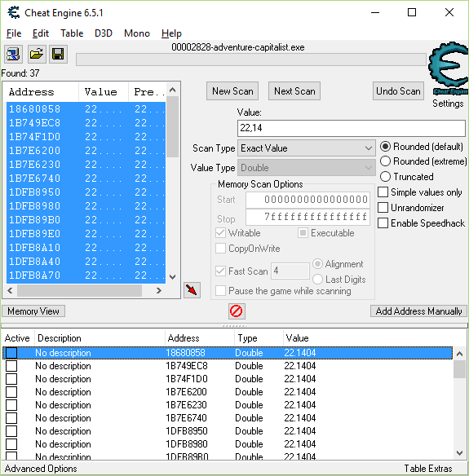Image resolution: width=469 pixels, height=476 pixels.
Task: Click the Value input field
Action: pos(352,128)
